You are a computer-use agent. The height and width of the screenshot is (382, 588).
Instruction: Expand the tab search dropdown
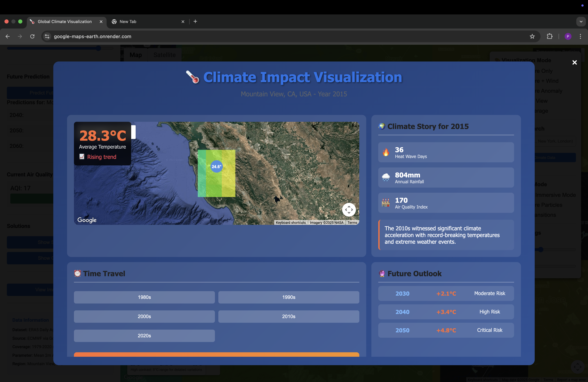pyautogui.click(x=581, y=21)
